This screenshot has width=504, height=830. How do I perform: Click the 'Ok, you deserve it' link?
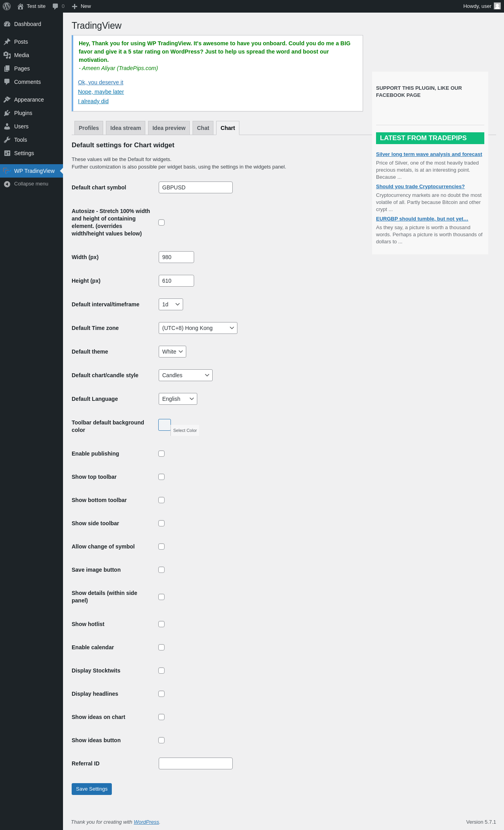pos(100,82)
